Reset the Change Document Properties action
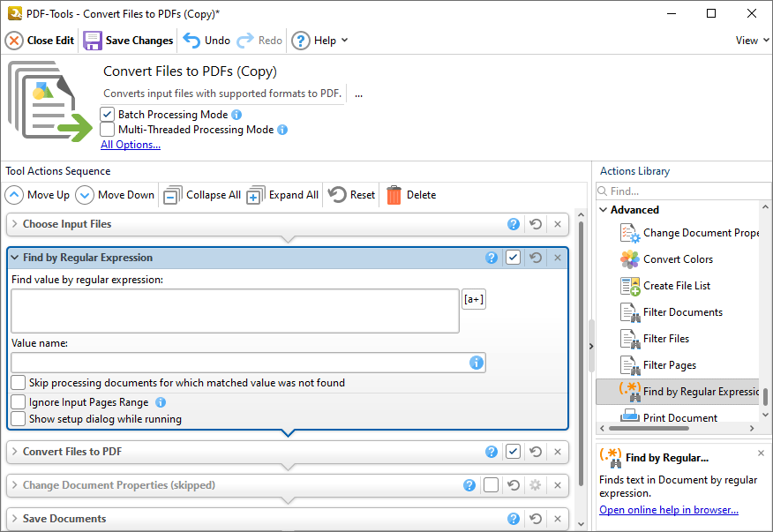 pos(514,485)
